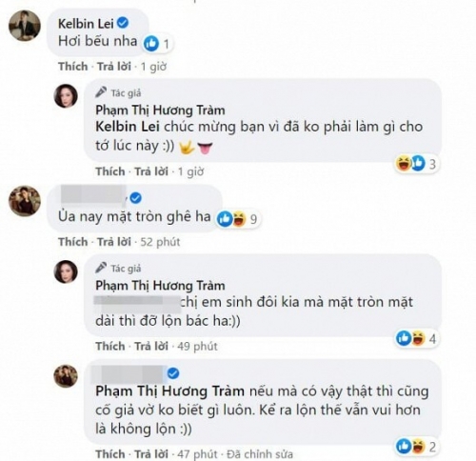Open Kelbin Lei's profile picture
476x461 pixels.
pyautogui.click(x=25, y=26)
